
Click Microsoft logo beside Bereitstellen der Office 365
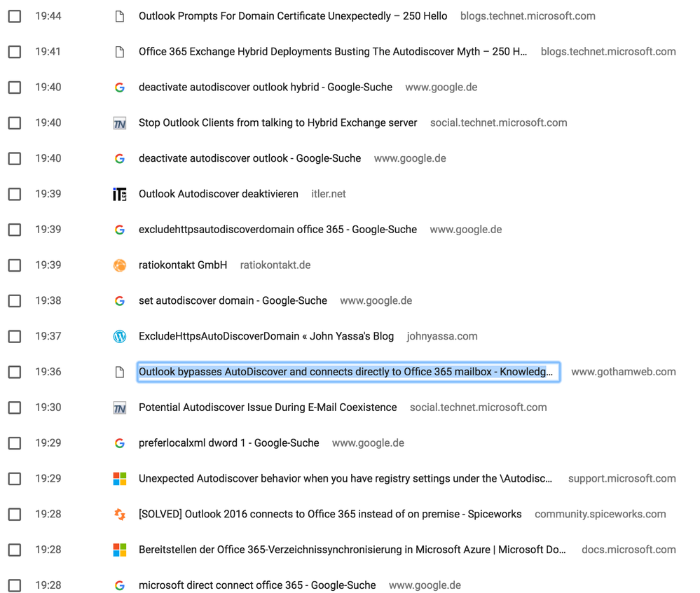[120, 550]
